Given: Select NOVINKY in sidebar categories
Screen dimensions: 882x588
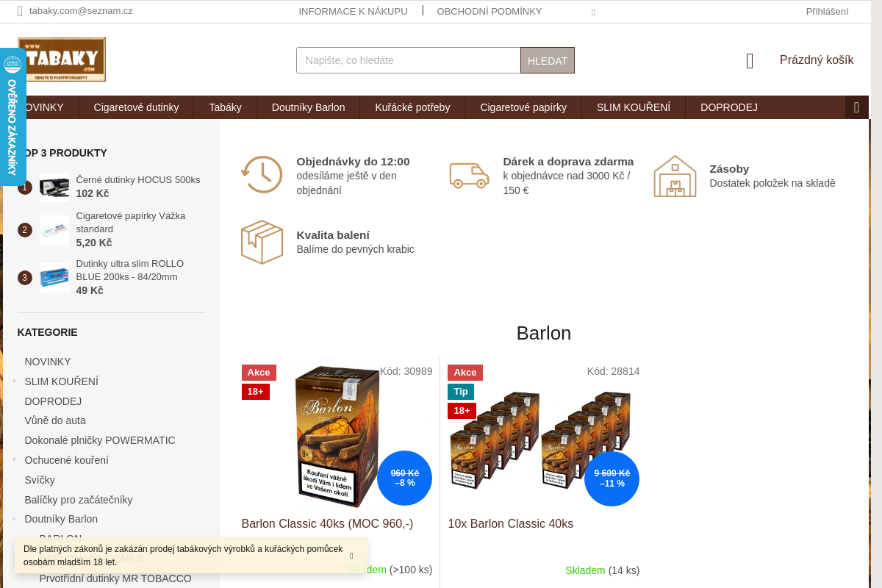Looking at the screenshot, I should [x=48, y=362].
